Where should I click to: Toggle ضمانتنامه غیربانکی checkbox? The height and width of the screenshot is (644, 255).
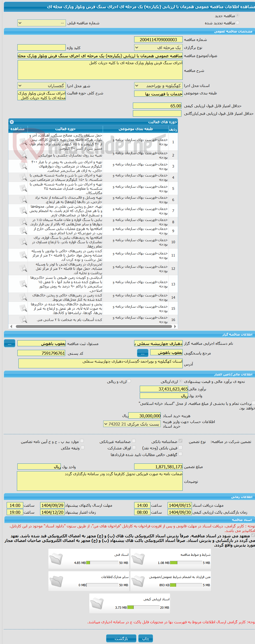(x=134, y=441)
